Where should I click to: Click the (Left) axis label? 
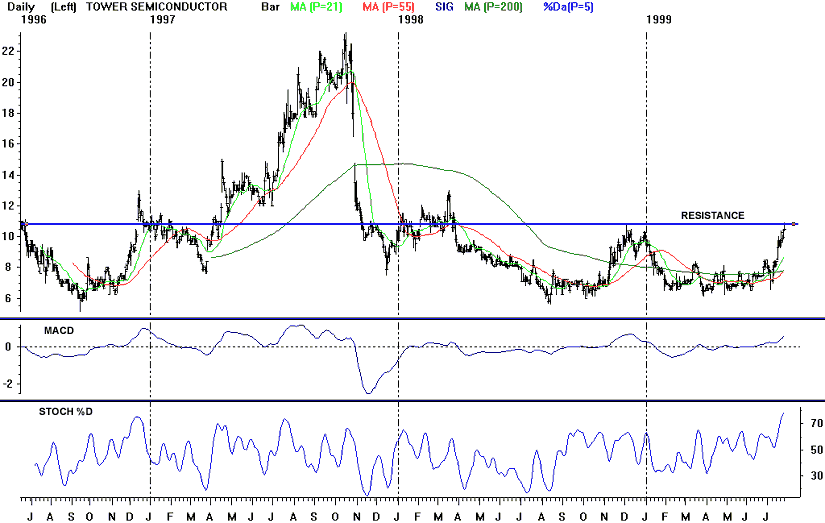point(64,7)
